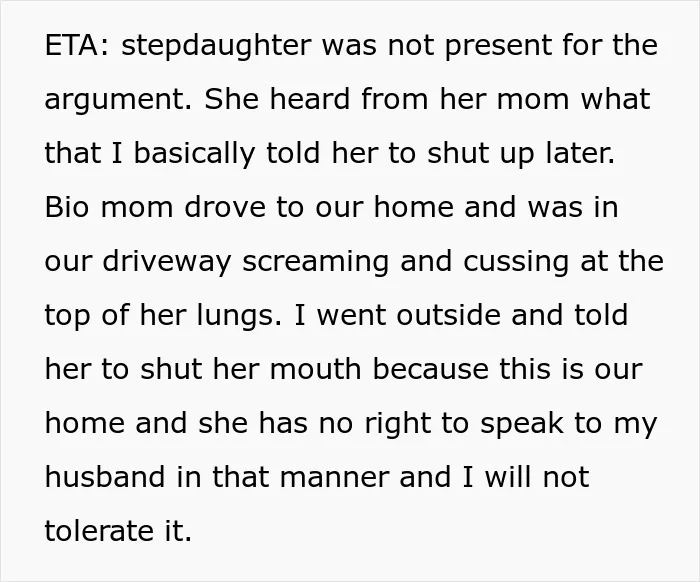Click on the word "husband"
Image resolution: width=700 pixels, height=582 pixels.
[105, 476]
